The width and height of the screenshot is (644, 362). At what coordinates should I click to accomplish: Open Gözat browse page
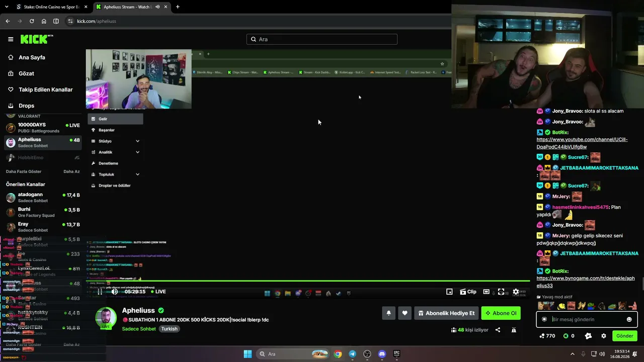click(x=26, y=73)
